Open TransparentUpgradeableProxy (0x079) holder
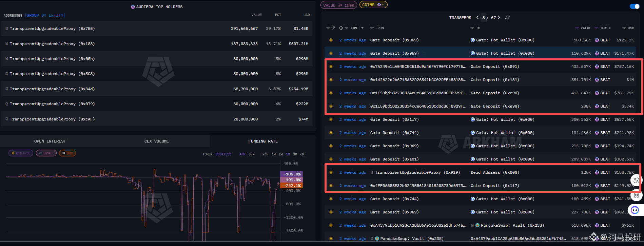The image size is (644, 246). point(52,104)
